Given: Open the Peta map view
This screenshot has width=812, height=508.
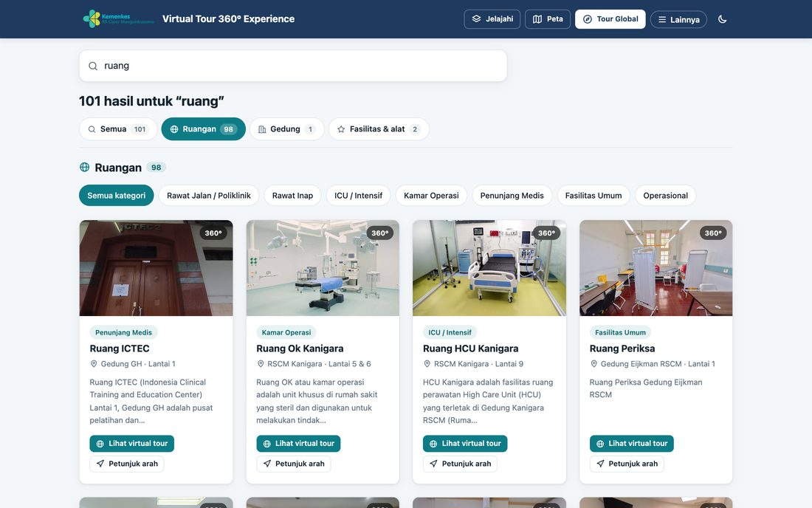Looking at the screenshot, I should pos(548,19).
